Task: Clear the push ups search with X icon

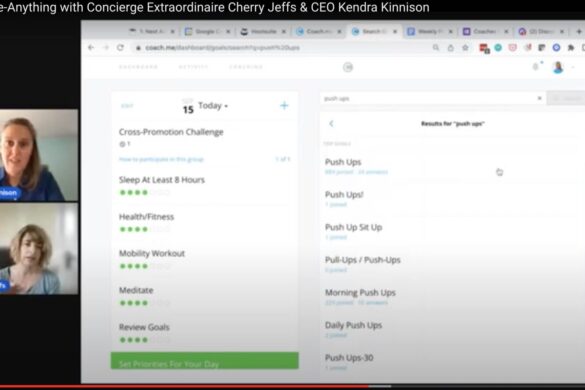Action: (x=539, y=98)
